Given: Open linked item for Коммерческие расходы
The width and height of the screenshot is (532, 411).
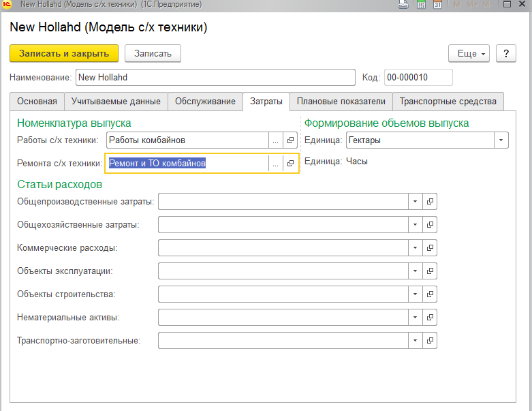Looking at the screenshot, I should tap(430, 247).
